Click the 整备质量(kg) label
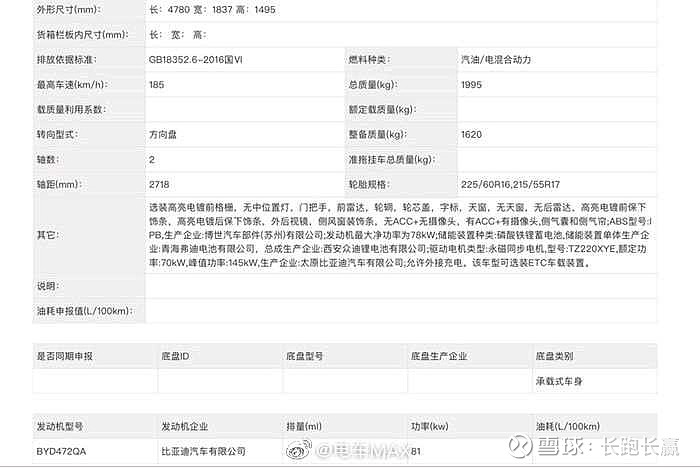700x468 pixels. pos(378,134)
